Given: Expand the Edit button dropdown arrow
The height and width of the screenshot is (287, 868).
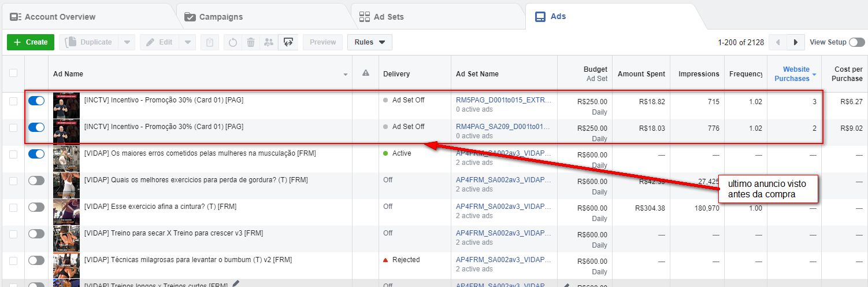Looking at the screenshot, I should coord(187,42).
